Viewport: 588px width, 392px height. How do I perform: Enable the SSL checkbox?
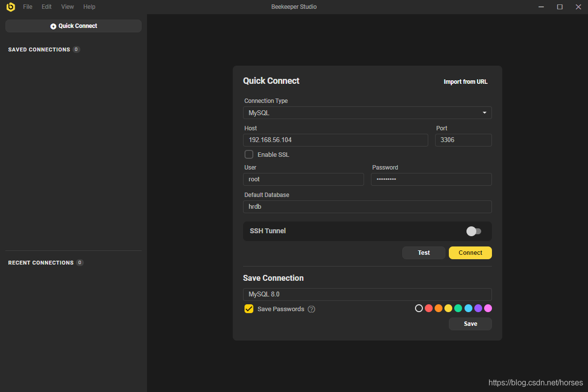[249, 155]
